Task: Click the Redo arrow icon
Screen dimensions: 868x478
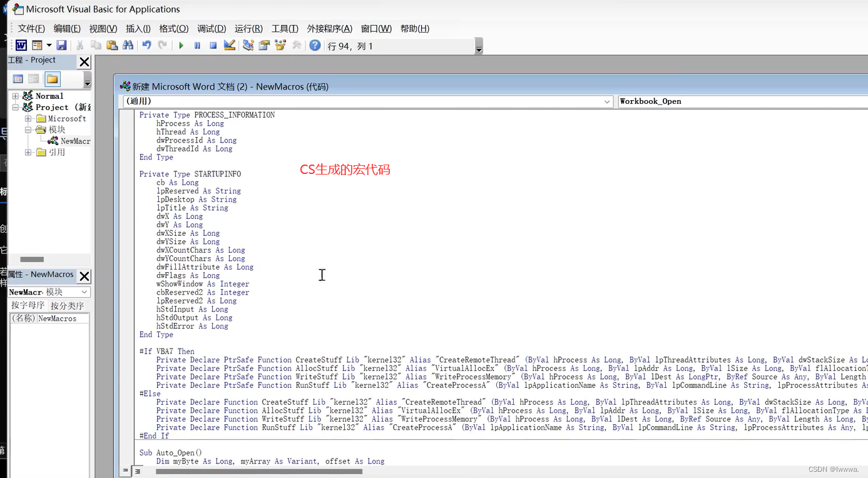Action: [x=162, y=45]
